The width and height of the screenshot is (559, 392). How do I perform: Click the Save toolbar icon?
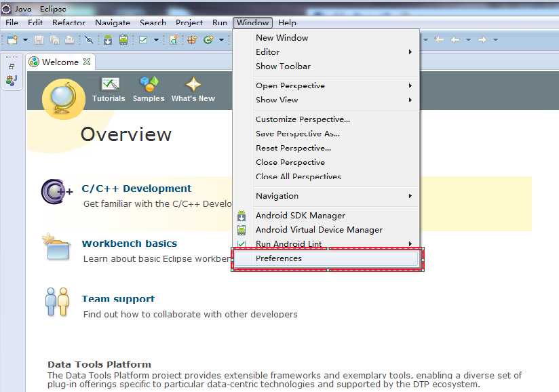pyautogui.click(x=39, y=39)
